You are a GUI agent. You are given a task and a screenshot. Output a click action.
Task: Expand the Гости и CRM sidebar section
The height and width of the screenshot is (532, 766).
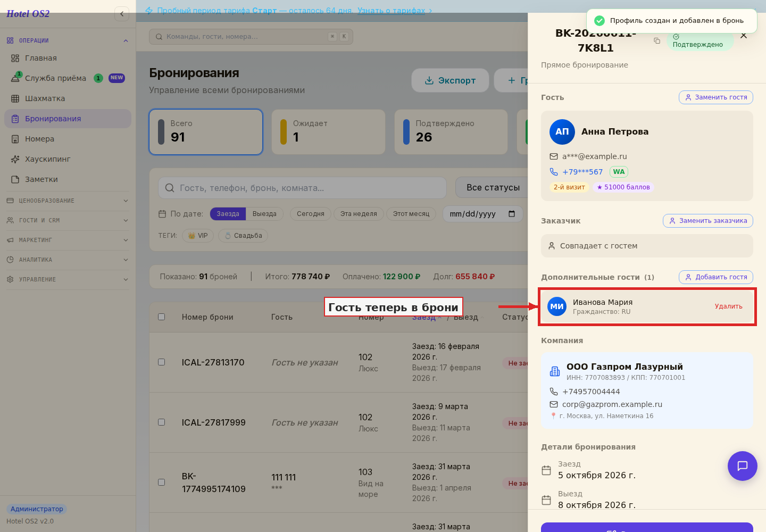pyautogui.click(x=68, y=220)
